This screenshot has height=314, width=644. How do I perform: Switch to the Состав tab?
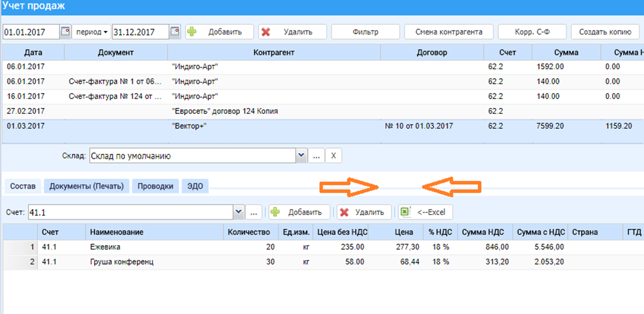pos(23,186)
